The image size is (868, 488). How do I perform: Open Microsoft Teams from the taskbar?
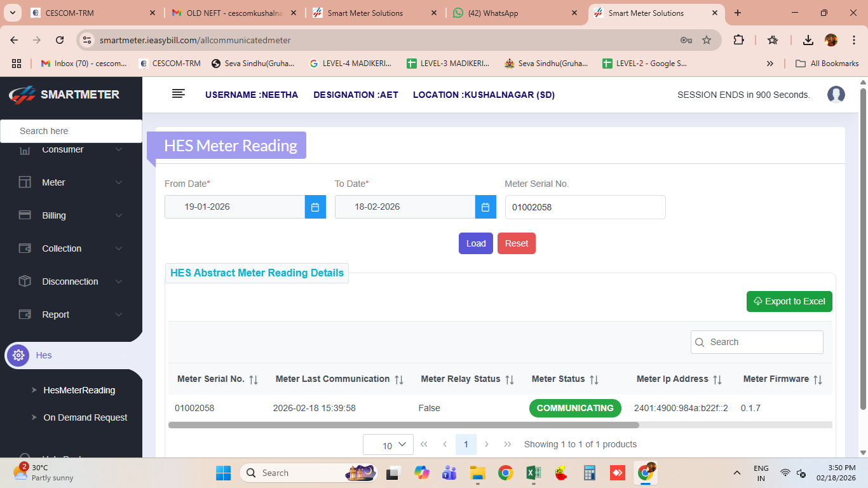pos(449,473)
